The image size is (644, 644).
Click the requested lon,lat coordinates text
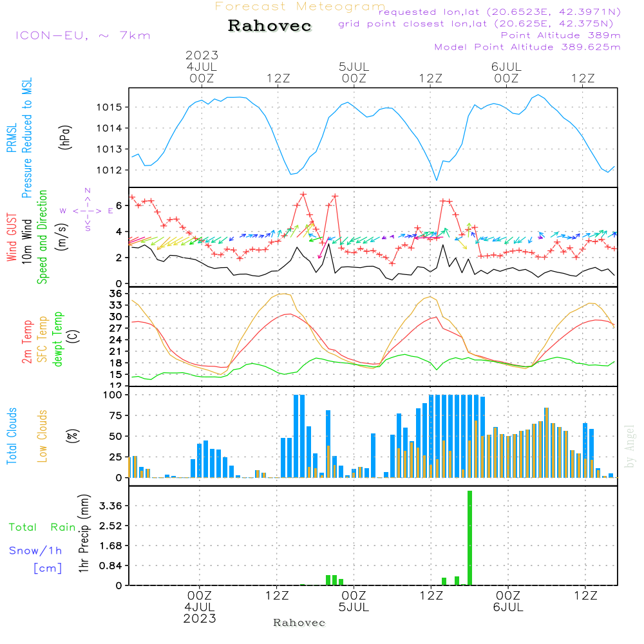pyautogui.click(x=500, y=12)
